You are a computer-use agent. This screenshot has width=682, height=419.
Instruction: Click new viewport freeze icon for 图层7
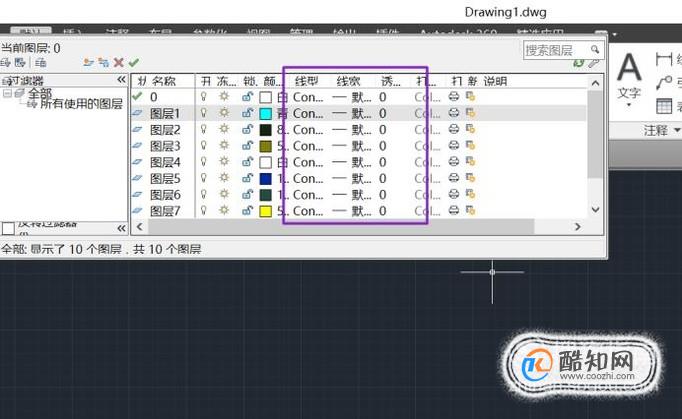coord(470,211)
